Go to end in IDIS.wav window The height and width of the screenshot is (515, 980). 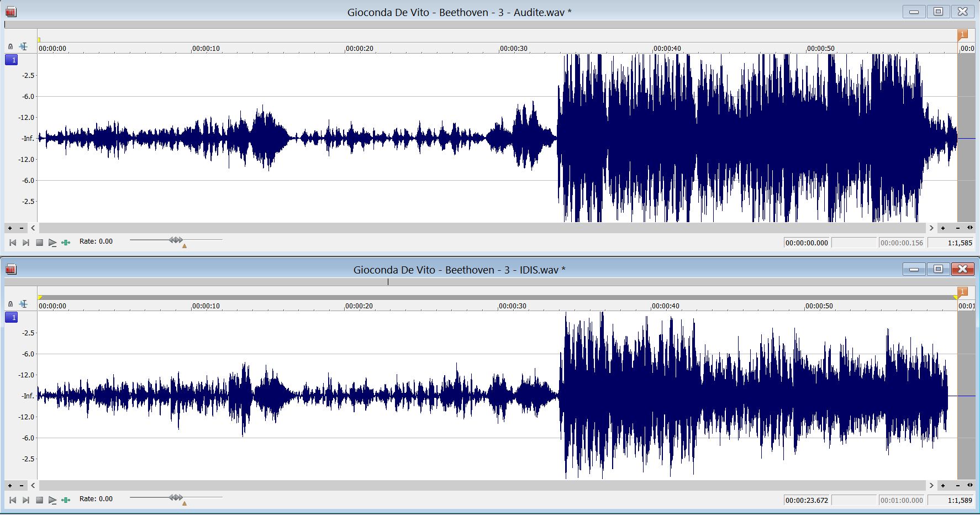26,500
